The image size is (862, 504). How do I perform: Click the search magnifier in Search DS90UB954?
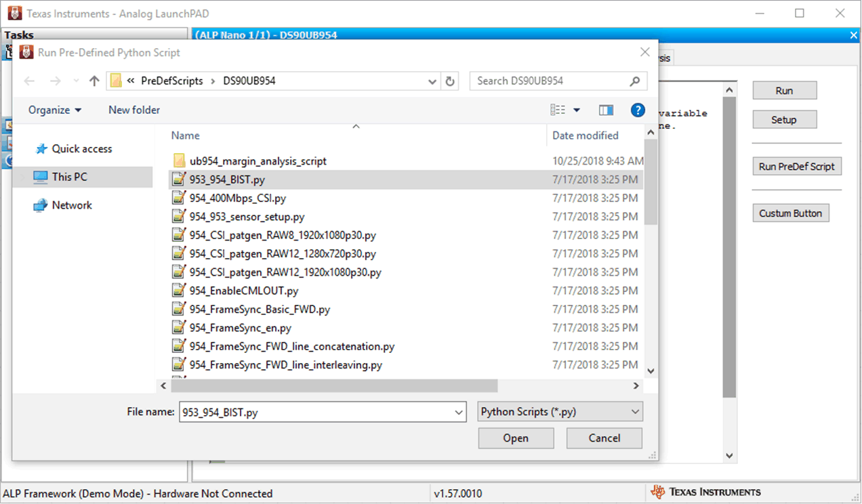[634, 81]
